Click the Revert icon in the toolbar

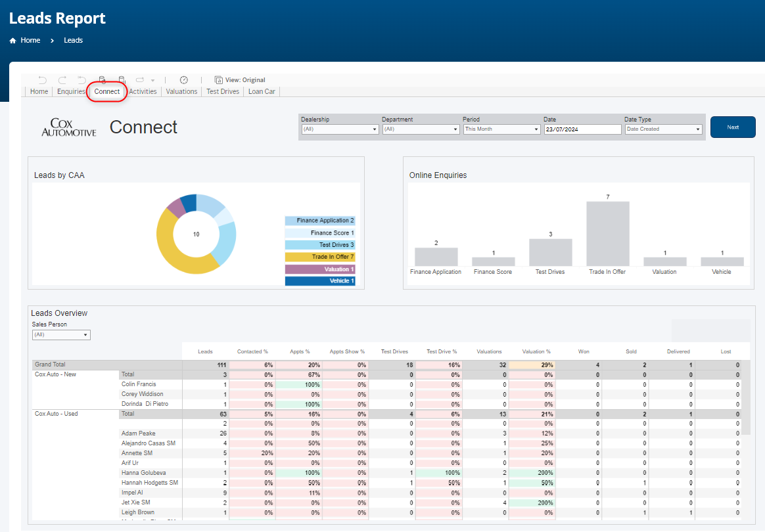coord(81,80)
